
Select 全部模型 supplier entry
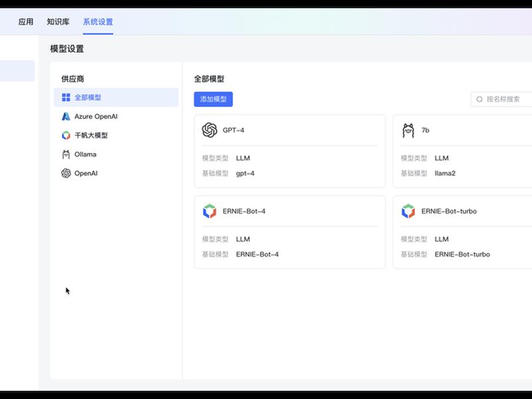click(116, 97)
